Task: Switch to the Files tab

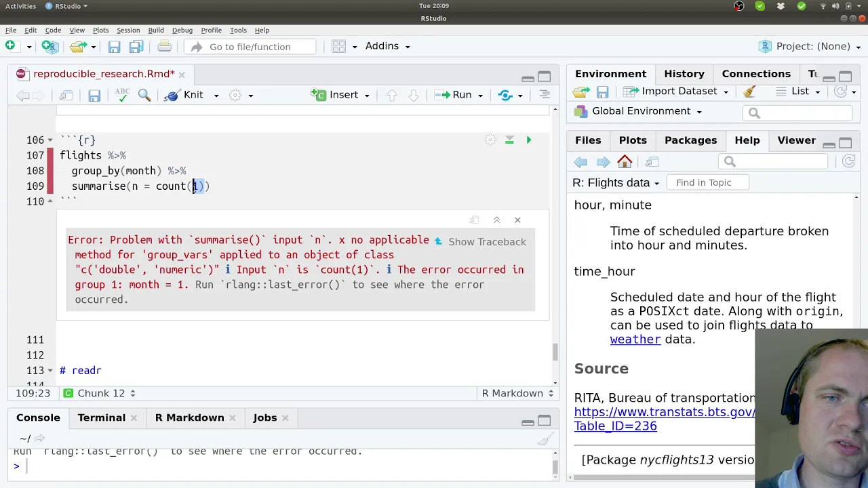Action: pos(588,140)
